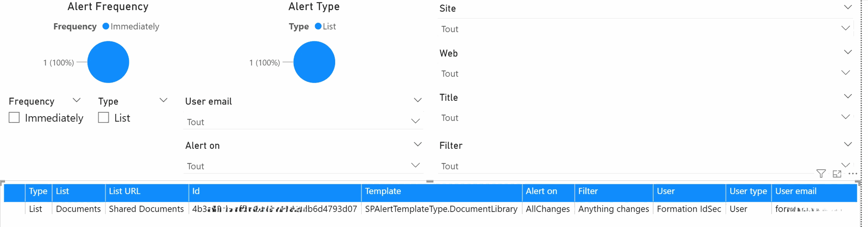Viewport: 868px width, 227px height.
Task: Open the table's more options ellipsis
Action: click(x=853, y=174)
